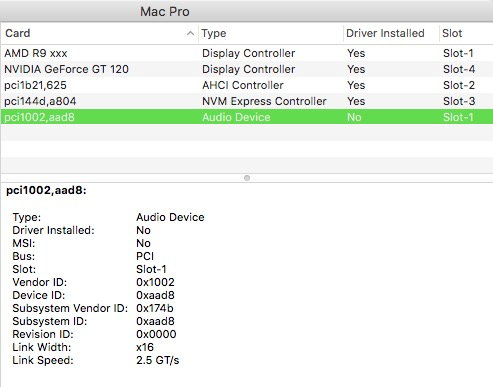Click the Link Width value x16
493x387 pixels.
(145, 347)
